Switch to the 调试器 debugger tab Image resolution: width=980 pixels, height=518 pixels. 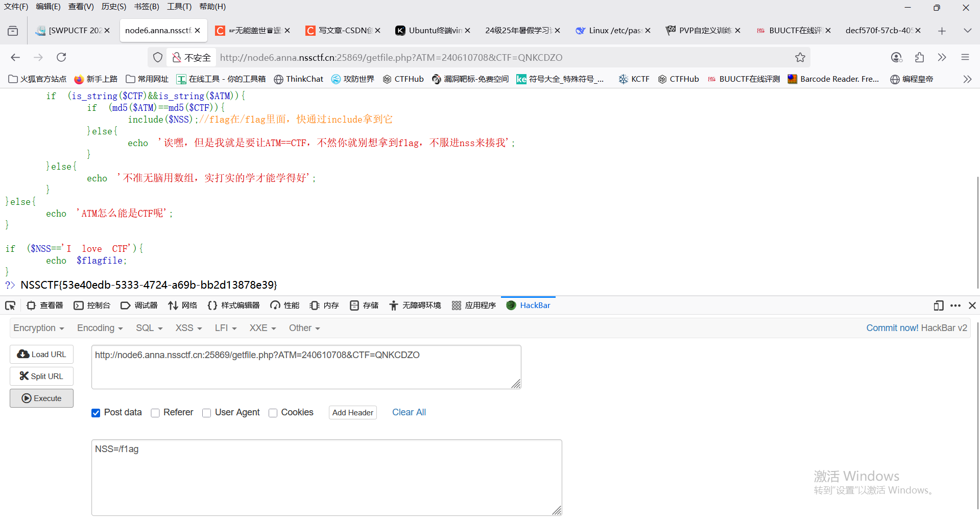pyautogui.click(x=139, y=305)
